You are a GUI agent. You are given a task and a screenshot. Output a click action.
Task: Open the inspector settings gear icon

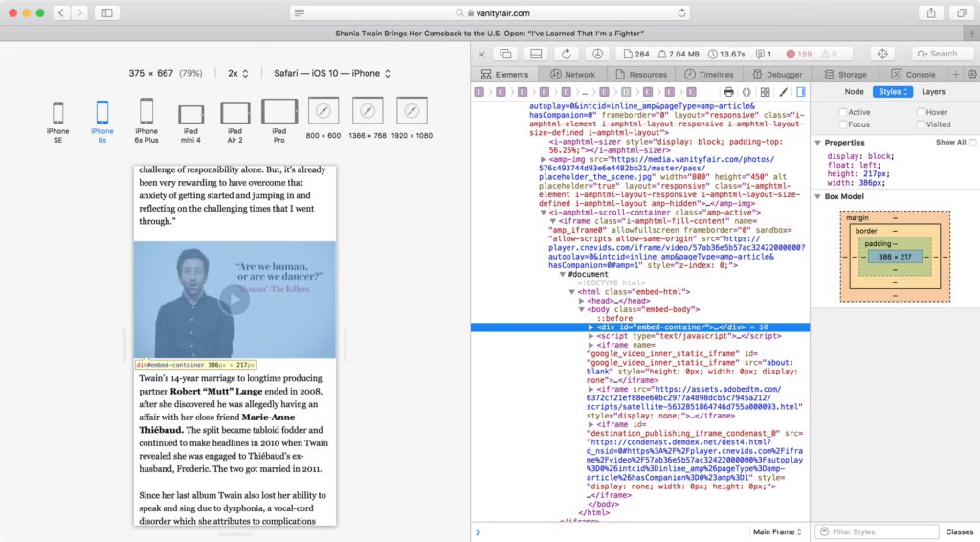coord(971,74)
